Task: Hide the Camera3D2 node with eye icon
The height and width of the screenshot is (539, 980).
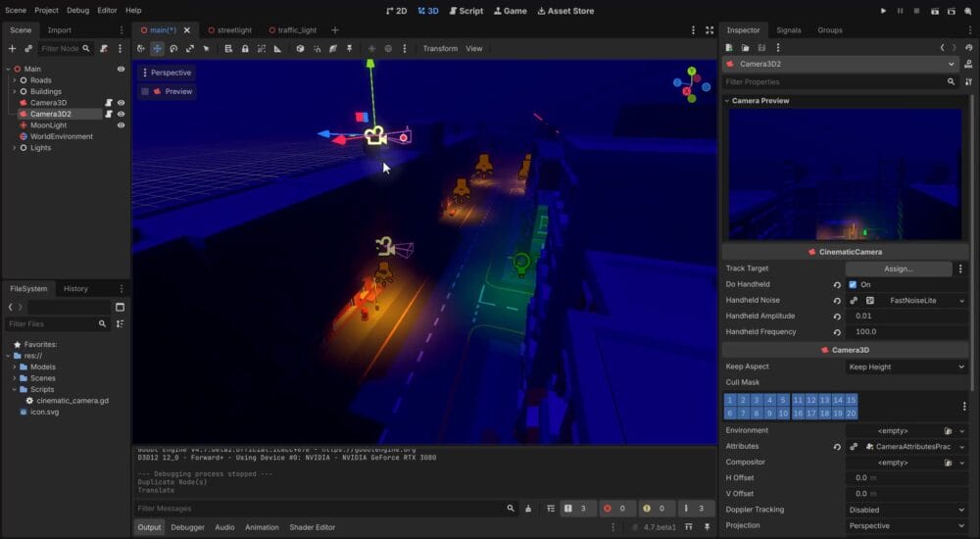Action: (121, 114)
